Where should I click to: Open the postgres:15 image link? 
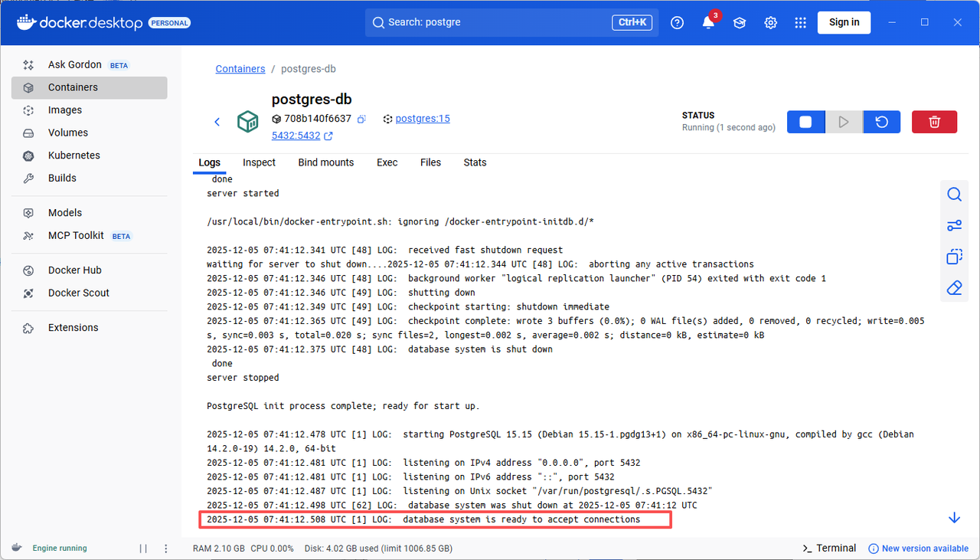tap(423, 119)
